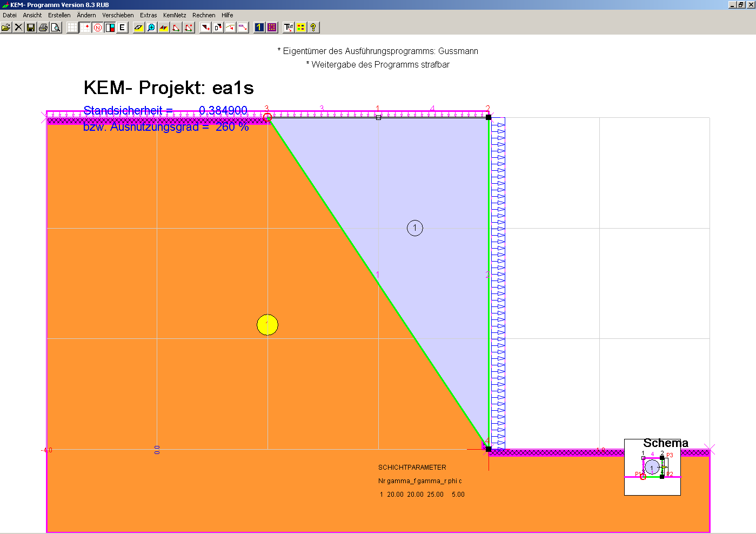Image resolution: width=756 pixels, height=534 pixels.
Task: Click the printer icon
Action: pos(43,27)
